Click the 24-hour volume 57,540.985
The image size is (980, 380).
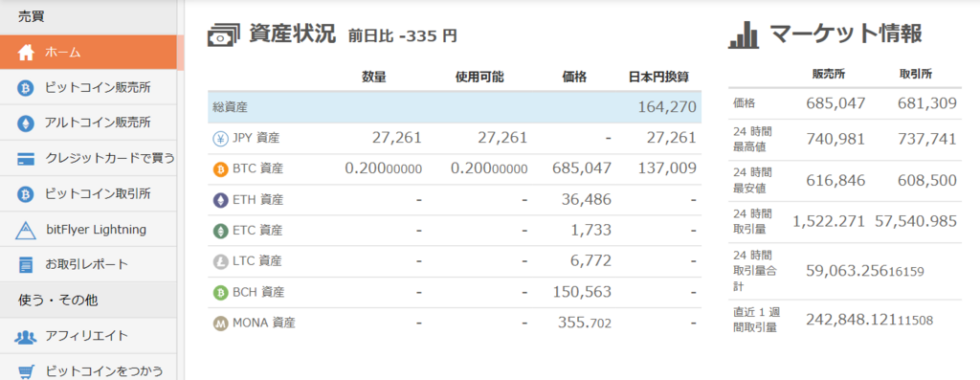(916, 222)
